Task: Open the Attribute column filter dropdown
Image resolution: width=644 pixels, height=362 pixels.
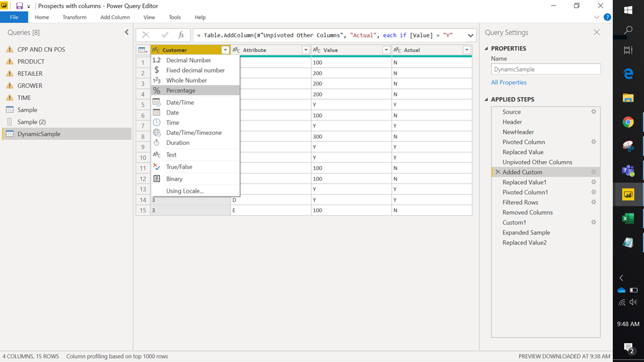Action: pos(305,50)
